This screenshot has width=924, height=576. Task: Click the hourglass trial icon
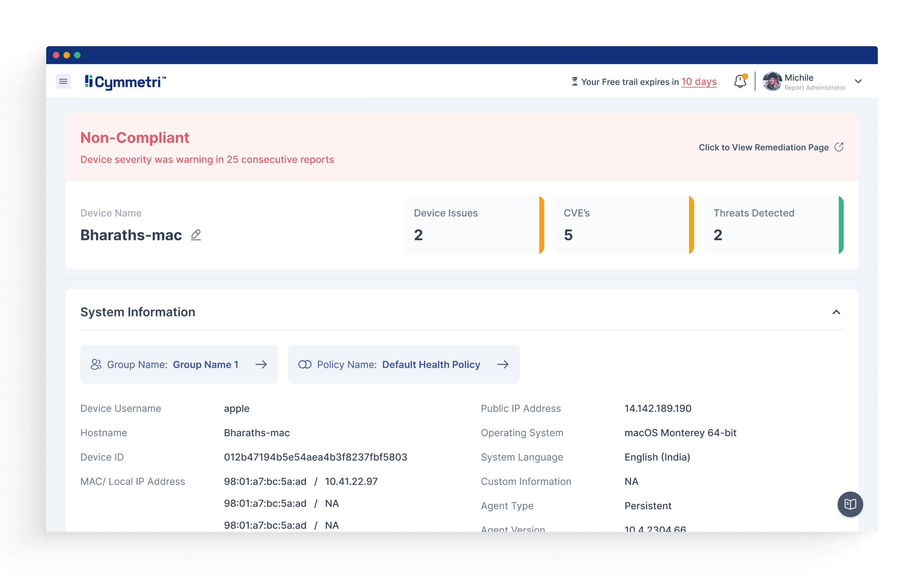tap(574, 82)
